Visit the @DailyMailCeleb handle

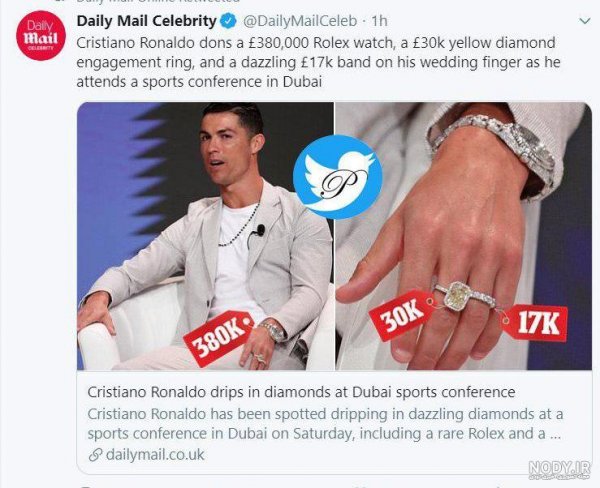300,21
